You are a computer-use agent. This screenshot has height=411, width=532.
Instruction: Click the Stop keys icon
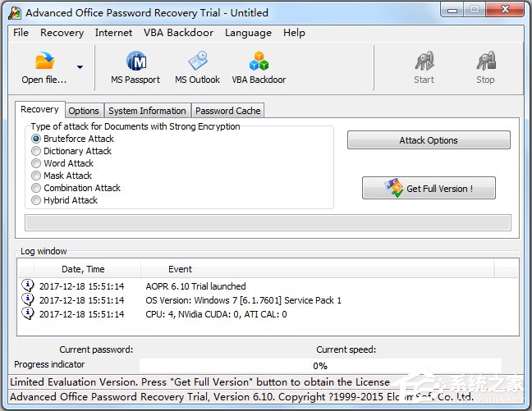pos(486,61)
